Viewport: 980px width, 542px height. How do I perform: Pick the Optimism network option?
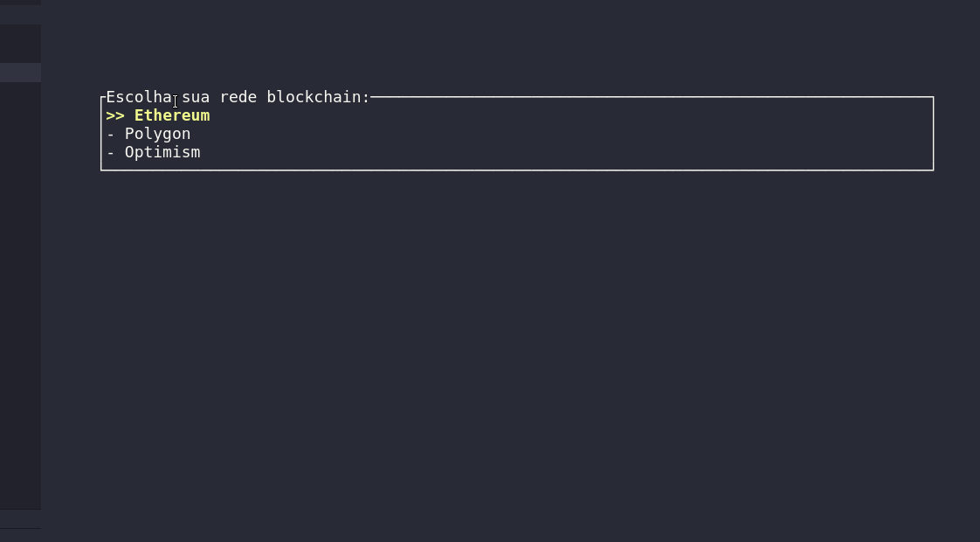[162, 151]
